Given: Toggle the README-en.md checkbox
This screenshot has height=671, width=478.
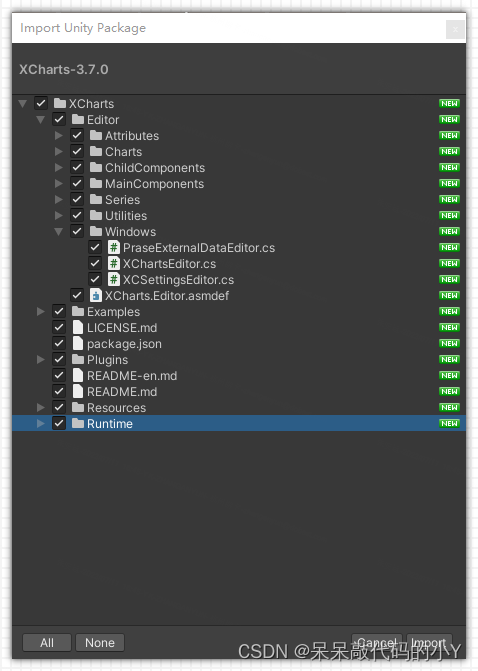Looking at the screenshot, I should [x=59, y=375].
